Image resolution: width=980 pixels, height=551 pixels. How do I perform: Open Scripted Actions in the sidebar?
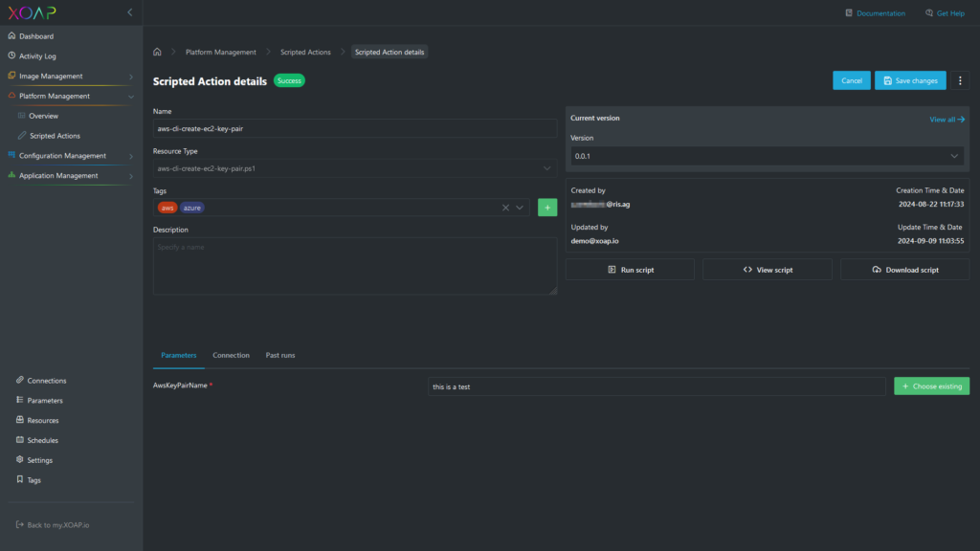point(55,136)
